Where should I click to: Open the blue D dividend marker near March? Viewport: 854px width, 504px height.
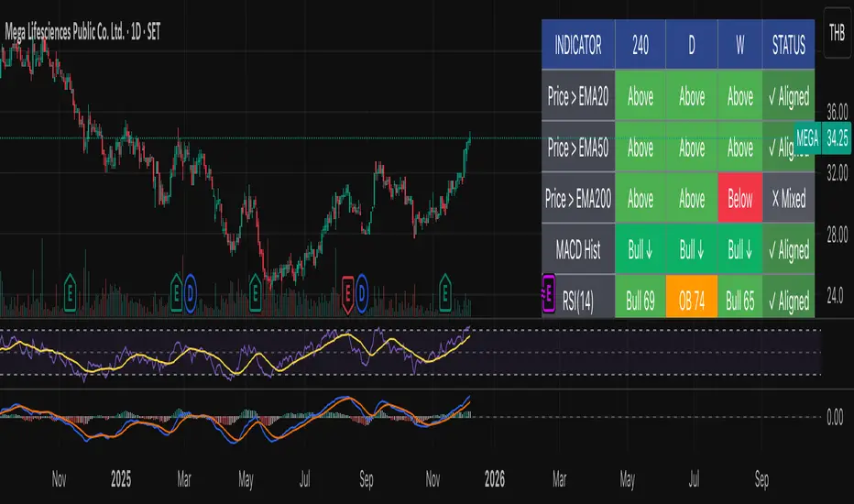pyautogui.click(x=190, y=291)
